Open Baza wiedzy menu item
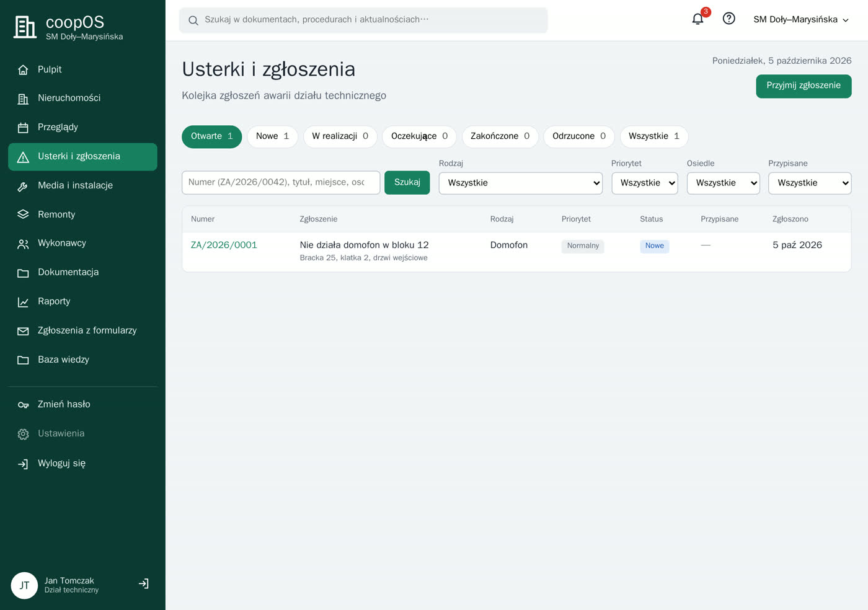Screen dimensions: 868x610 (x=82, y=360)
